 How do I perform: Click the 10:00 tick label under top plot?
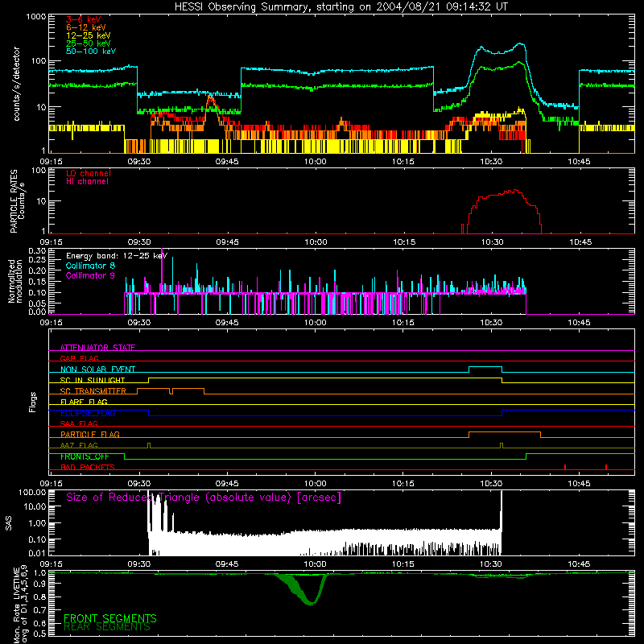[315, 162]
